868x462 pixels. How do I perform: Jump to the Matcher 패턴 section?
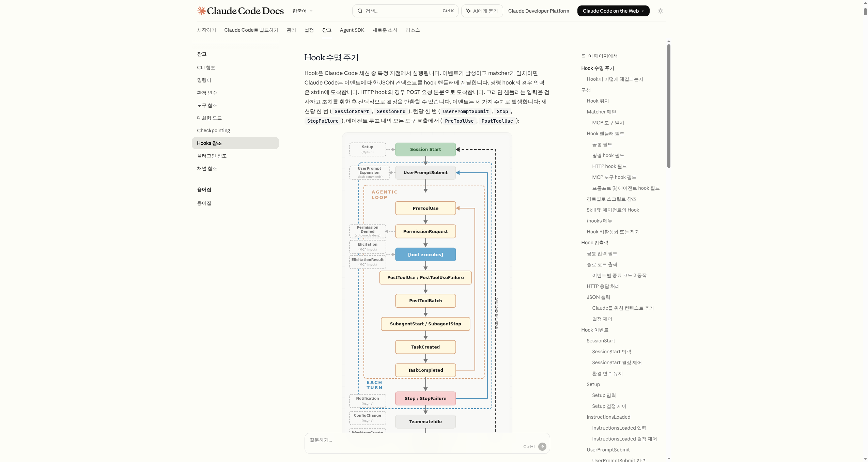(601, 112)
